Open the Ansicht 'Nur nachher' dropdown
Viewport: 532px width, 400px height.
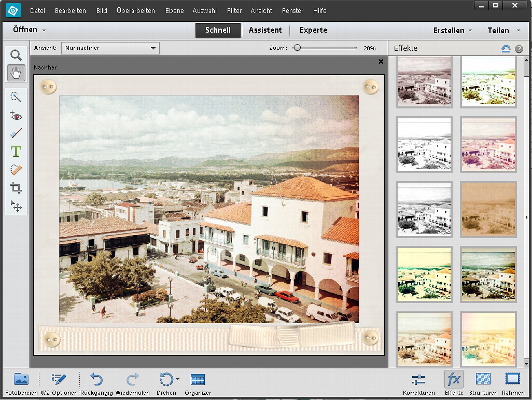[110, 48]
